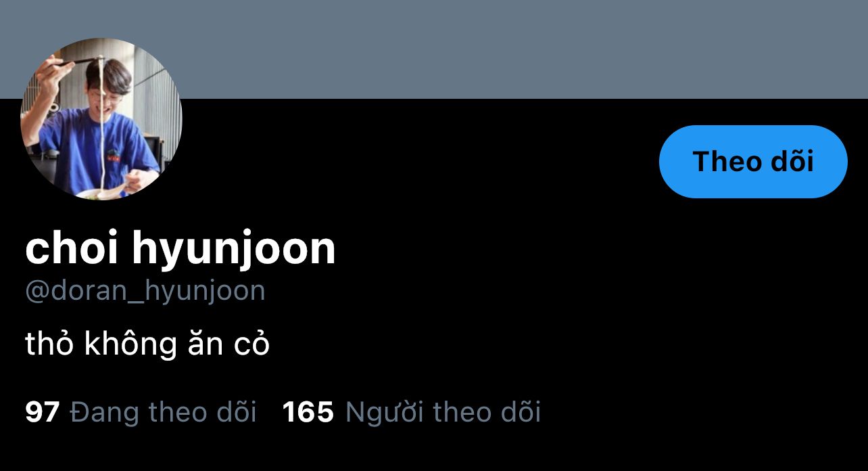This screenshot has height=471, width=868.
Task: Select the Đang theo dõi label
Action: pos(164,412)
